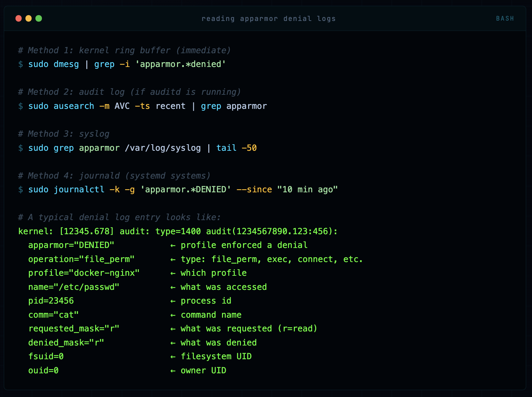Viewport: 532px width, 397px height.
Task: Select the comm="cat" field
Action: 54,315
